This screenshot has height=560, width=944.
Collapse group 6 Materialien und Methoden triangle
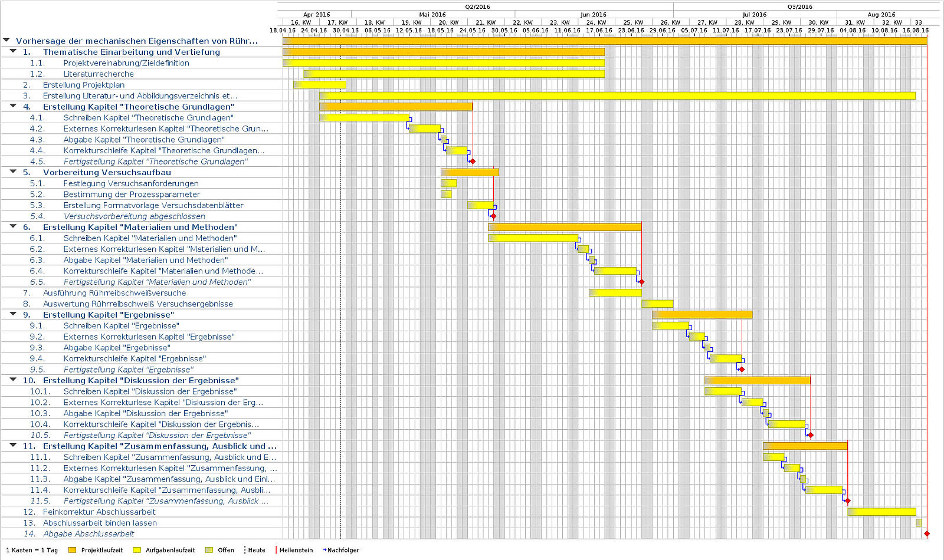click(x=13, y=226)
